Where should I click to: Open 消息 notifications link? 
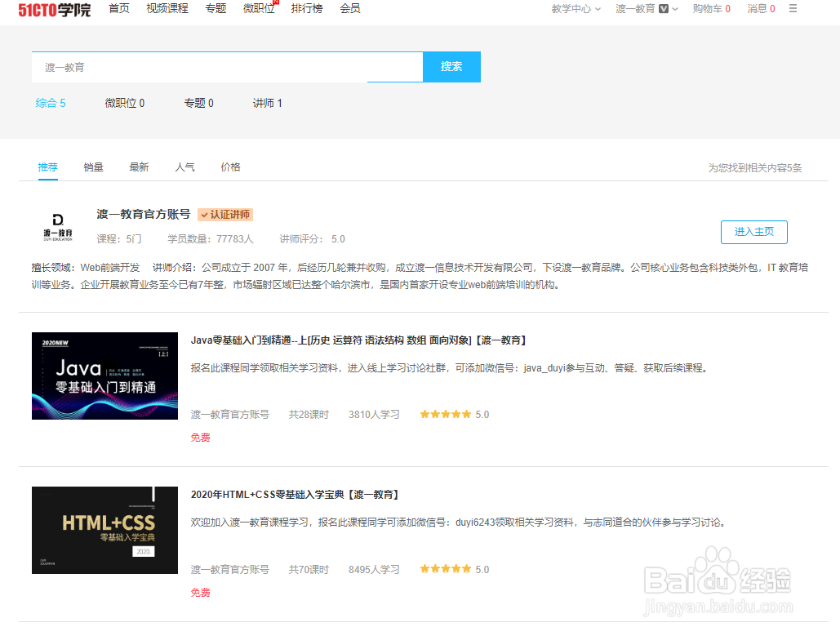[762, 9]
